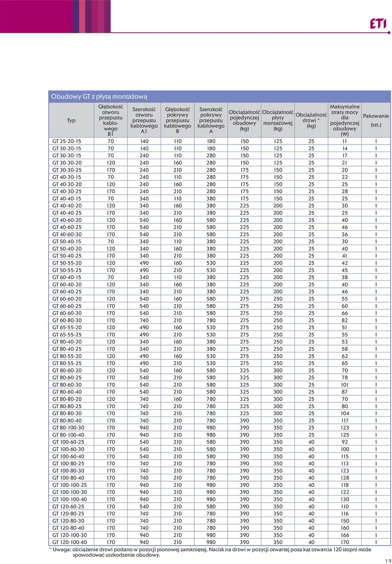The width and height of the screenshot is (392, 564).
Task: Select row label 'GT 40-60-25'
Action: [67, 227]
